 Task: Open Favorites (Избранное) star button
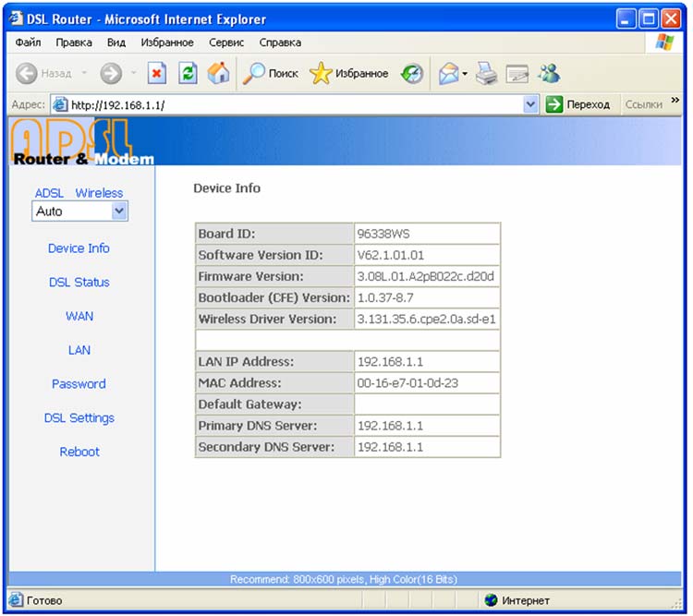click(x=349, y=74)
